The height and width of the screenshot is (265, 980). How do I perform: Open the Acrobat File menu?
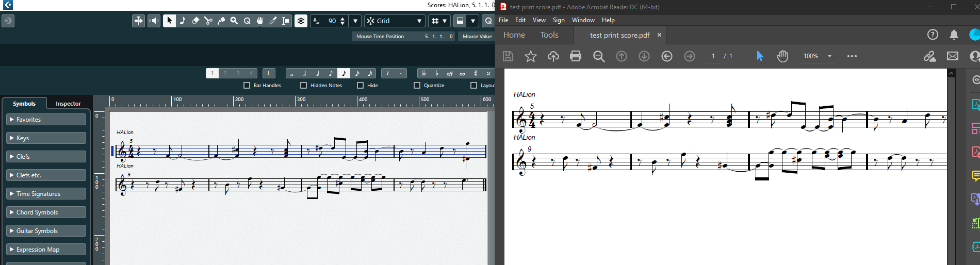pyautogui.click(x=503, y=20)
